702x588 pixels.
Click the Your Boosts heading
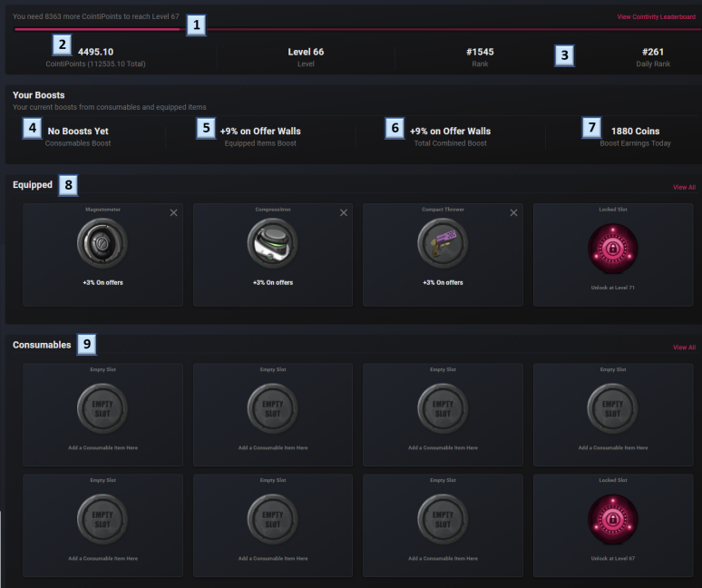pyautogui.click(x=38, y=95)
